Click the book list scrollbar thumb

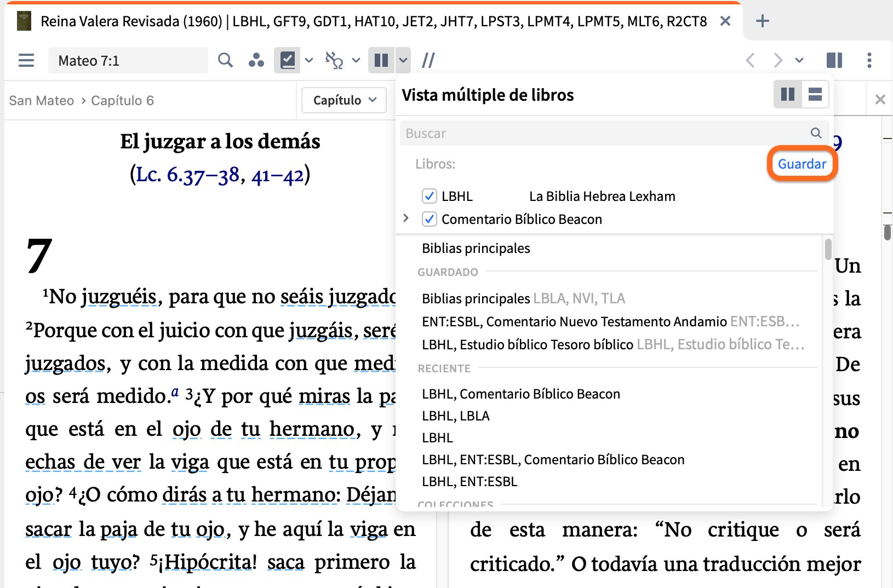828,249
